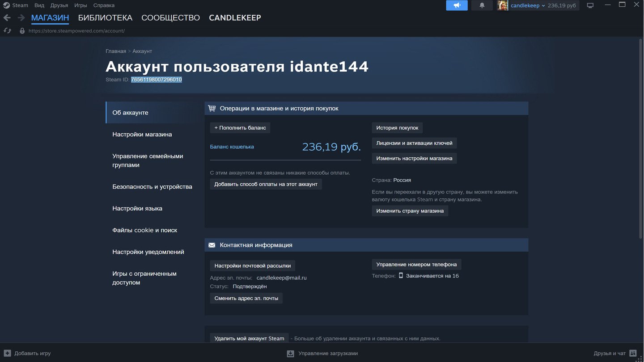644x362 pixels.
Task: Click Удалить мой аккаунт Steam button
Action: [249, 338]
